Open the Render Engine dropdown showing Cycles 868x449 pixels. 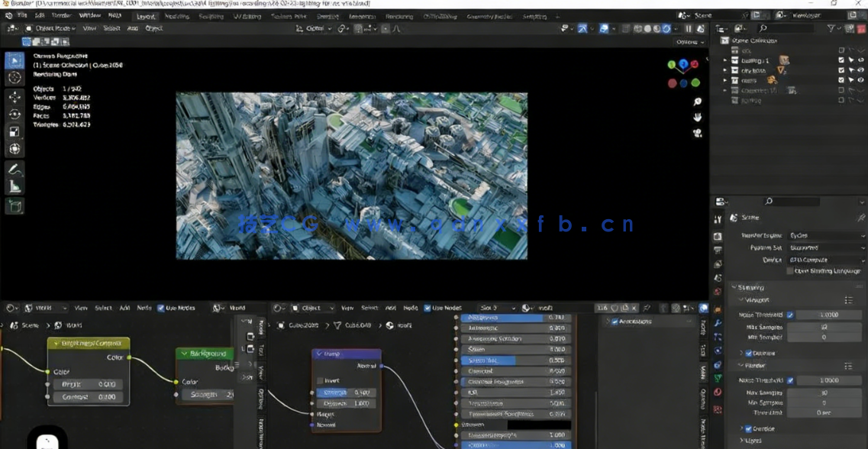(x=825, y=236)
